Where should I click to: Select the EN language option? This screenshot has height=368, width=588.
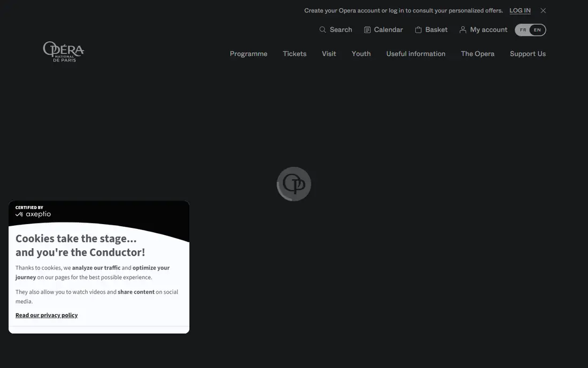coord(537,30)
